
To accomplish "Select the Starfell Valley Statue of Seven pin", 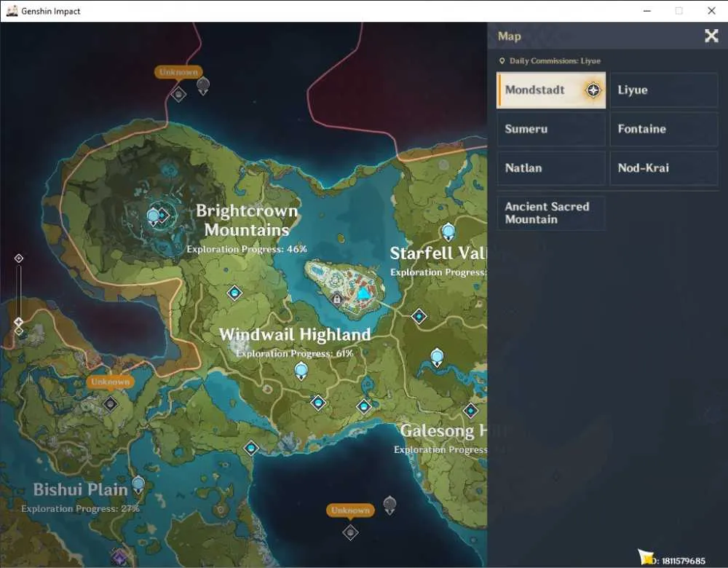I will tap(448, 232).
